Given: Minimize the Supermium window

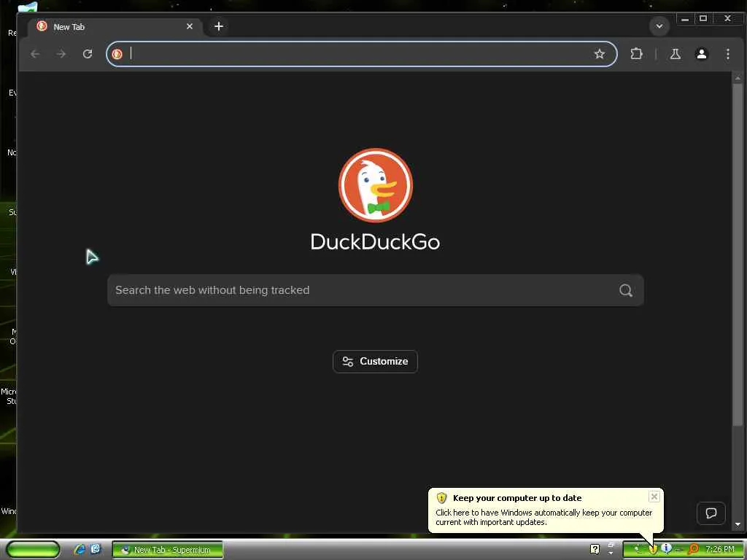Looking at the screenshot, I should coord(684,19).
